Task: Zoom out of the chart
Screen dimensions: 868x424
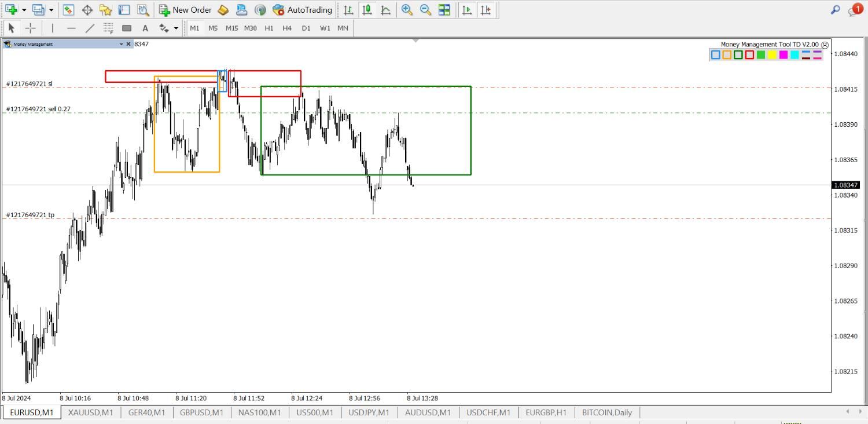Action: coord(425,10)
